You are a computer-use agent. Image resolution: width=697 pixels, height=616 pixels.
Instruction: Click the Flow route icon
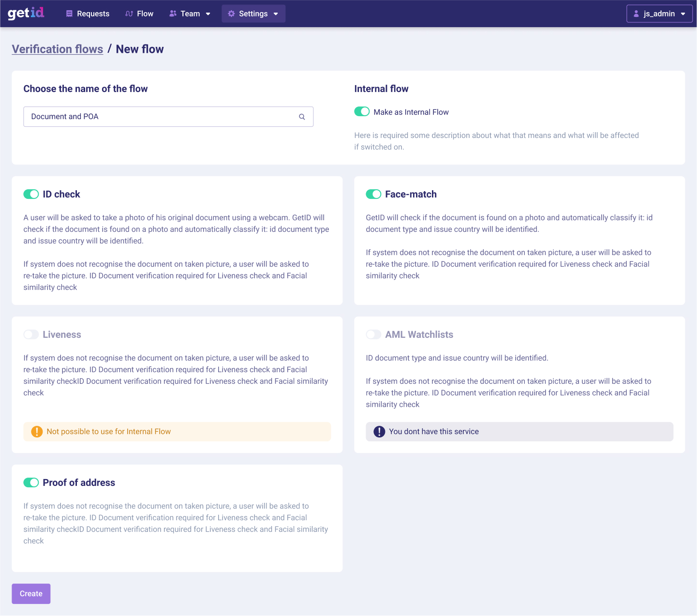pos(129,14)
